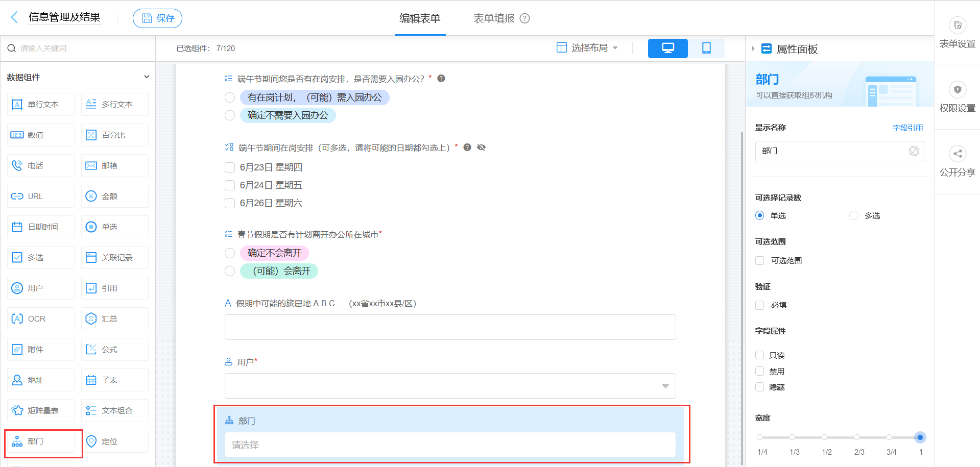980x467 pixels.
Task: Add a 定位 location component
Action: click(x=114, y=441)
